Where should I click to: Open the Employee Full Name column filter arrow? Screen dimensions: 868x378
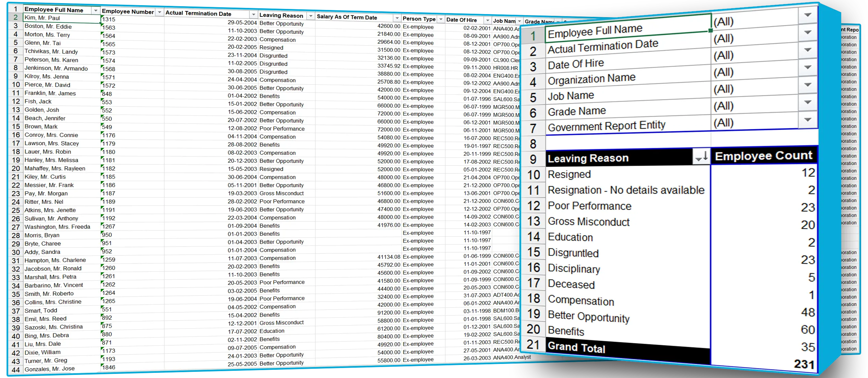tap(95, 11)
